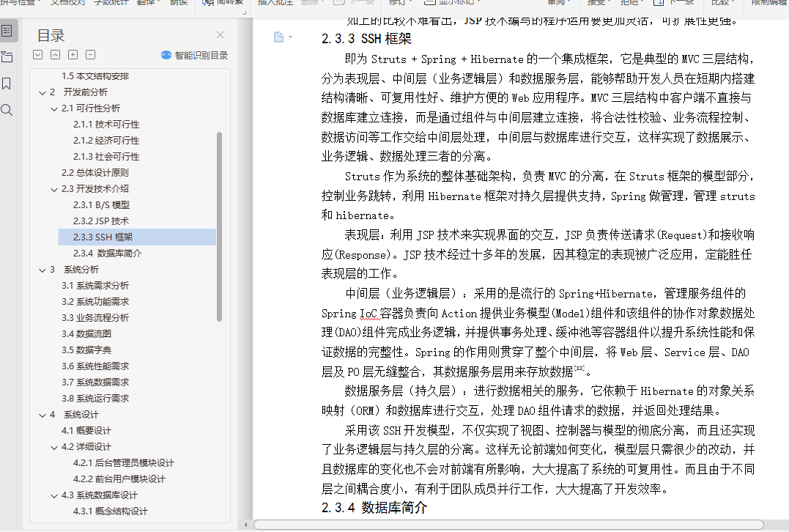
Task: Go to 4.2.1 后台管理员模块设计
Action: pos(124,463)
